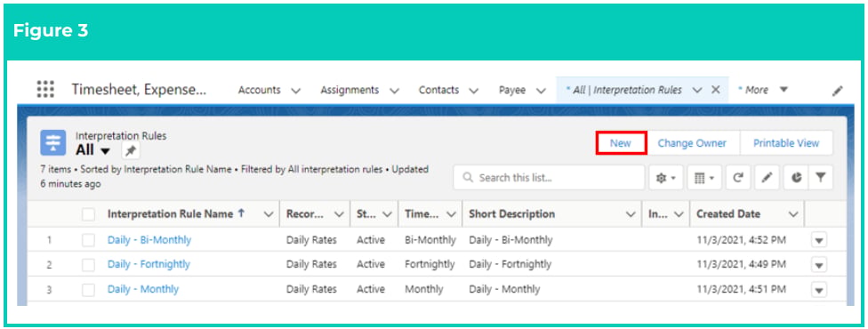The height and width of the screenshot is (329, 868).
Task: Expand the Contacts tab chevron
Action: [474, 91]
